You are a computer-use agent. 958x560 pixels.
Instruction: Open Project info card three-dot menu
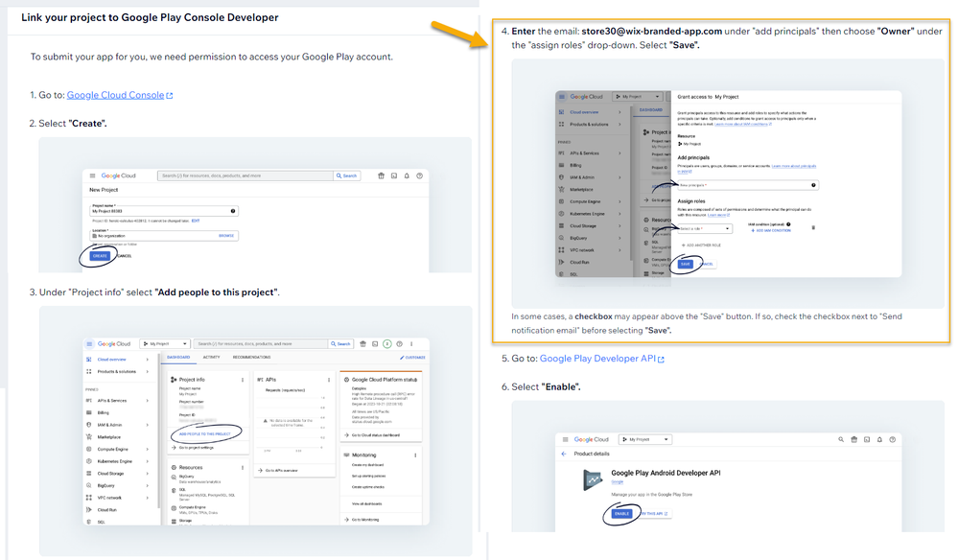(243, 380)
